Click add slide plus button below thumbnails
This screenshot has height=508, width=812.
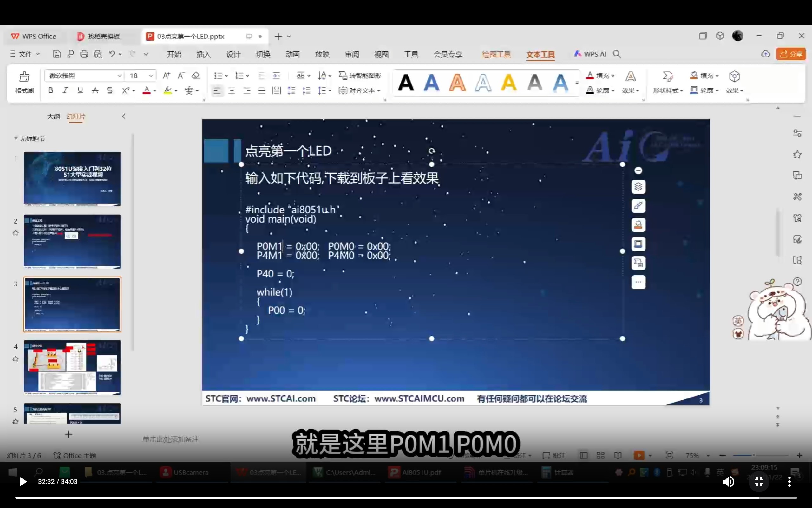point(69,434)
